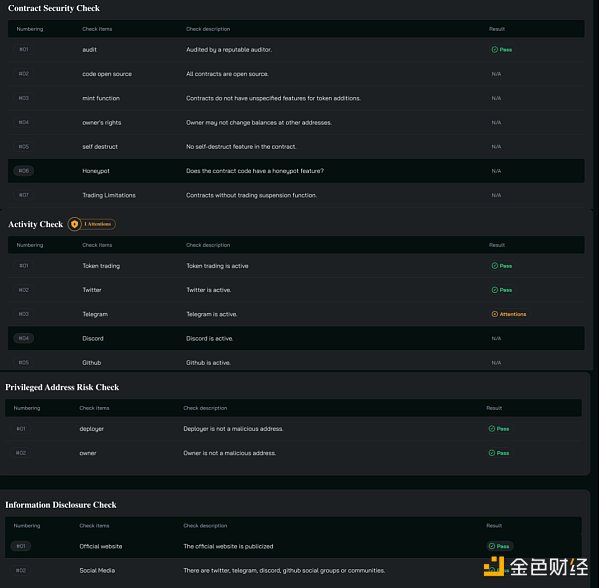The height and width of the screenshot is (588, 600).
Task: Click the Token trading Pass check icon
Action: 494,266
